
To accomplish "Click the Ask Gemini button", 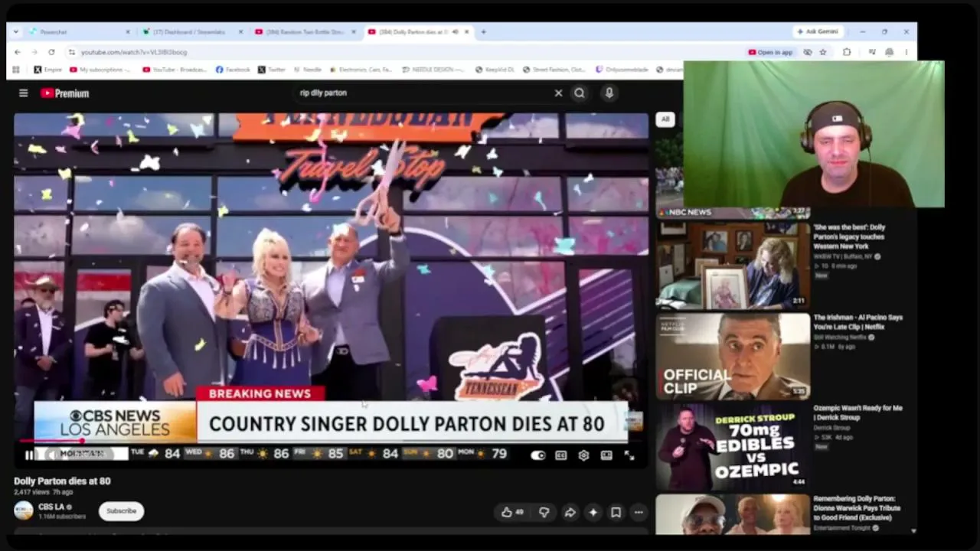I will [818, 32].
